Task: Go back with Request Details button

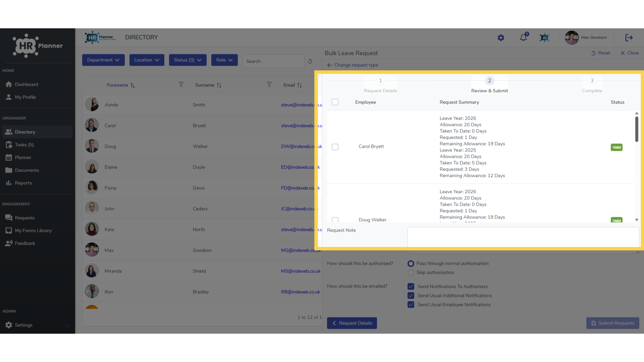Action: tap(352, 323)
